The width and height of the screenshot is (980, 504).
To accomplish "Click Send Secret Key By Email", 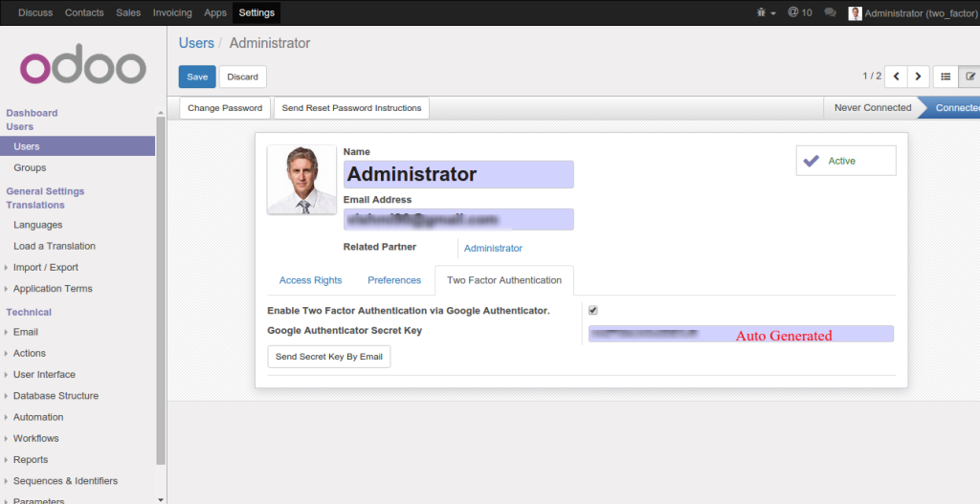I will (x=328, y=357).
